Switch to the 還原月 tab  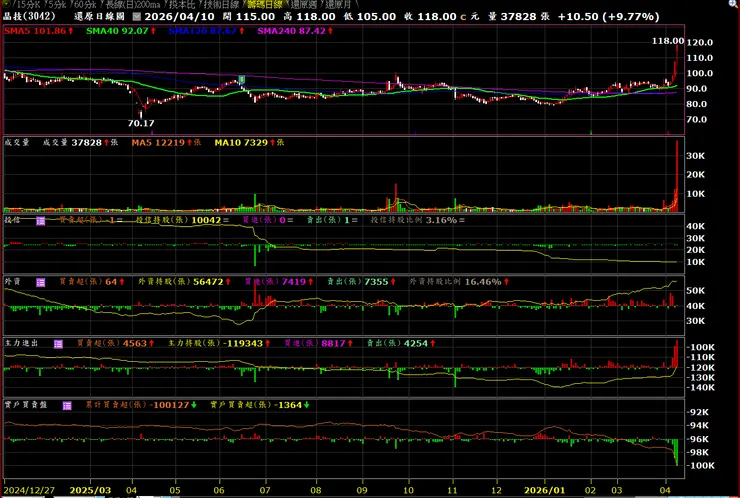click(x=339, y=5)
